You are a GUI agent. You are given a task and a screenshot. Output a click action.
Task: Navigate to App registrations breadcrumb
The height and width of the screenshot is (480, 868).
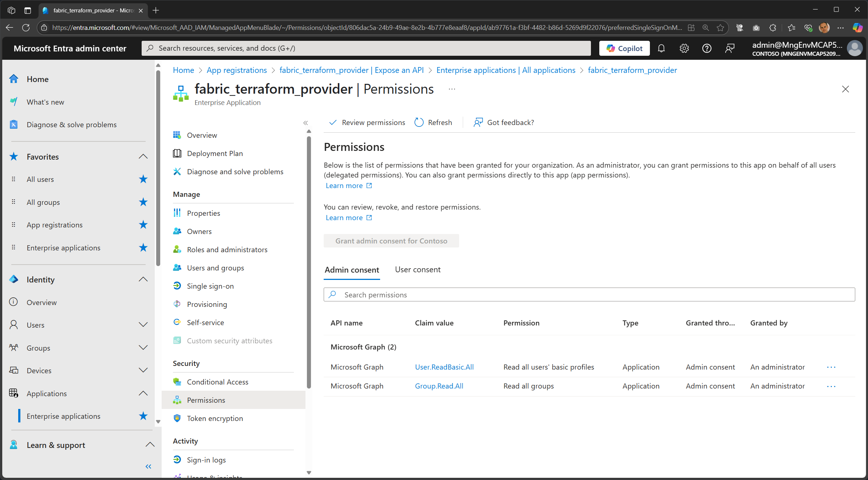tap(236, 70)
